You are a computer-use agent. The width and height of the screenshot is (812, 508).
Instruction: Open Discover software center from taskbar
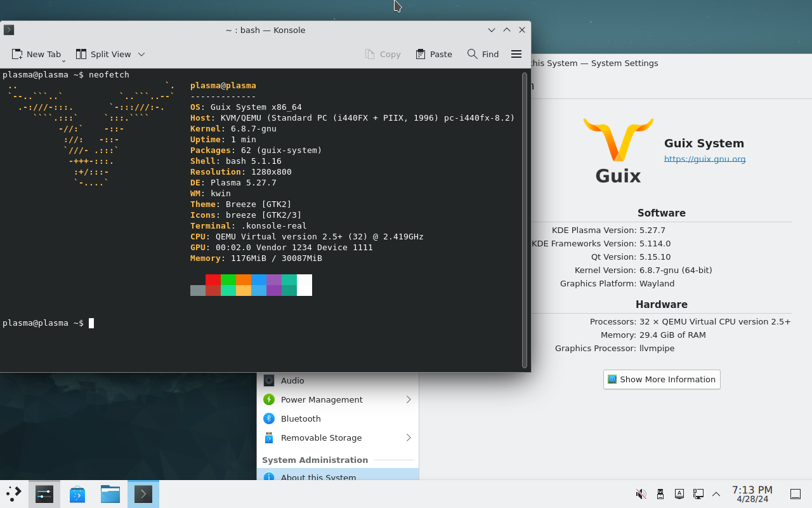coord(77,494)
